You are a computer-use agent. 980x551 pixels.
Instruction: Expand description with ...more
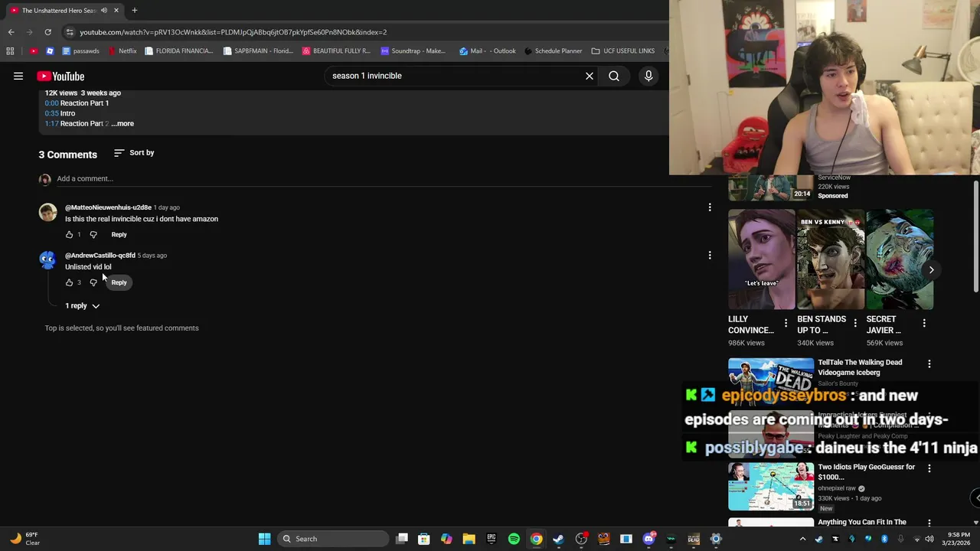point(122,123)
